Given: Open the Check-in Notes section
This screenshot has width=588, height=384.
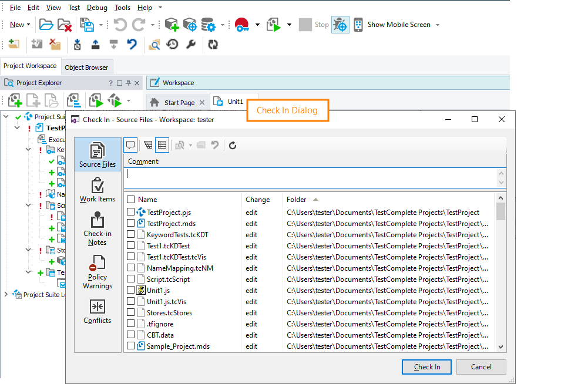Looking at the screenshot, I should coord(98,229).
